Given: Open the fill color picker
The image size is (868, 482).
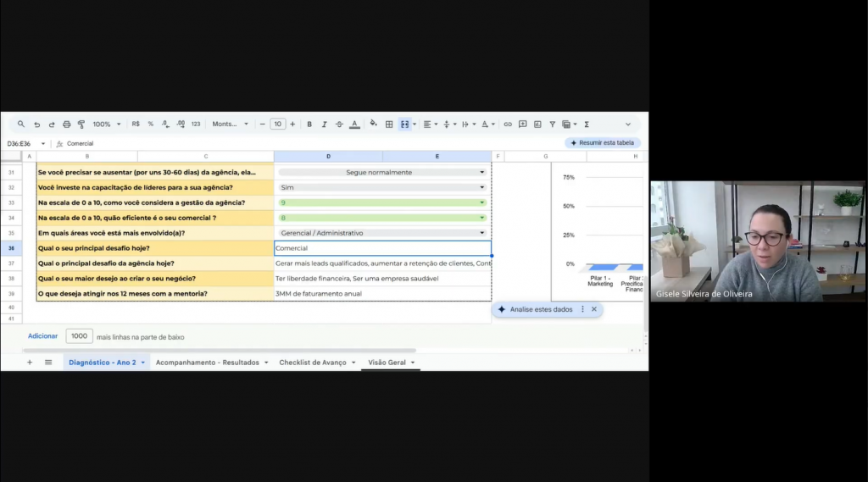Looking at the screenshot, I should coord(373,125).
